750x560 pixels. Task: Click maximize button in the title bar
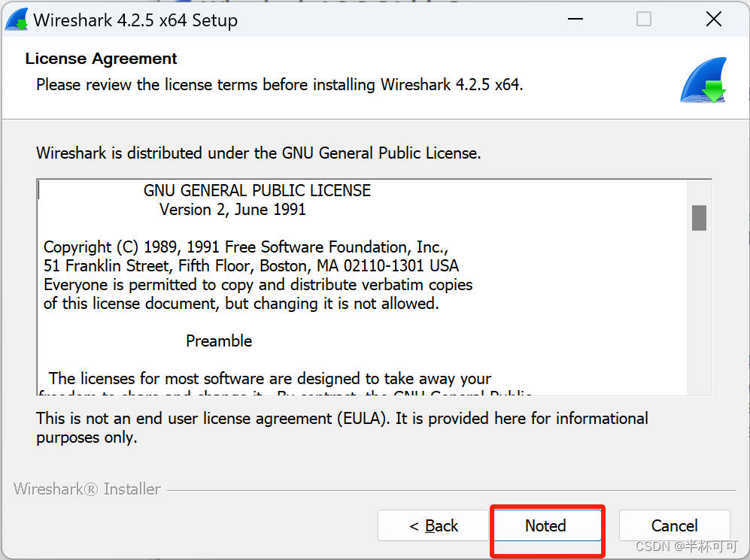click(644, 20)
